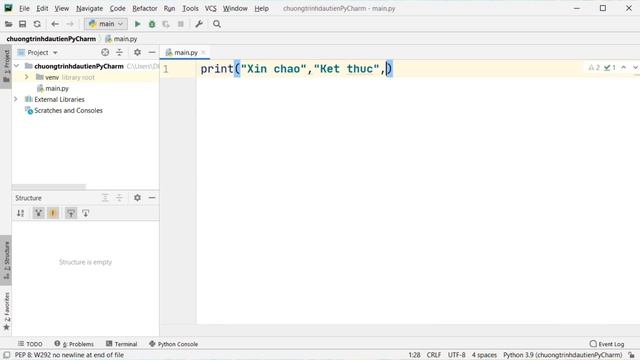
Task: Sort Structure alphabetically
Action: click(x=20, y=213)
